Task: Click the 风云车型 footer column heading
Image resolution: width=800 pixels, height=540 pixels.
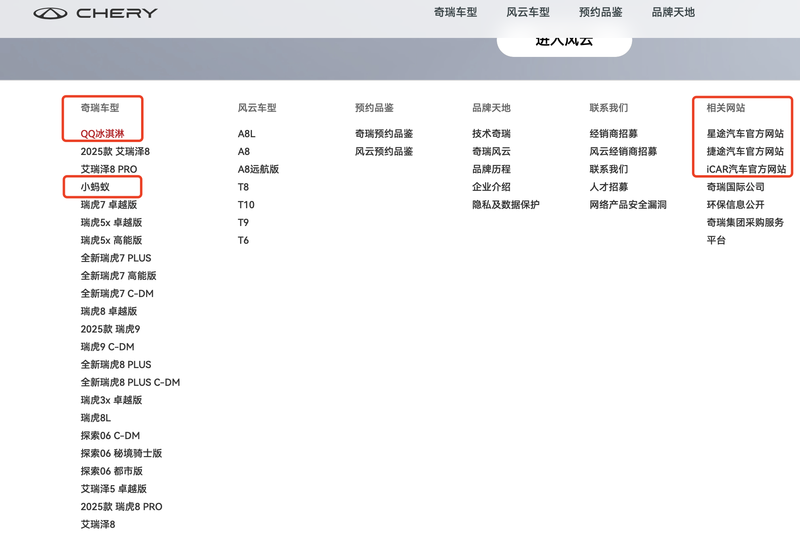Action: tap(257, 108)
